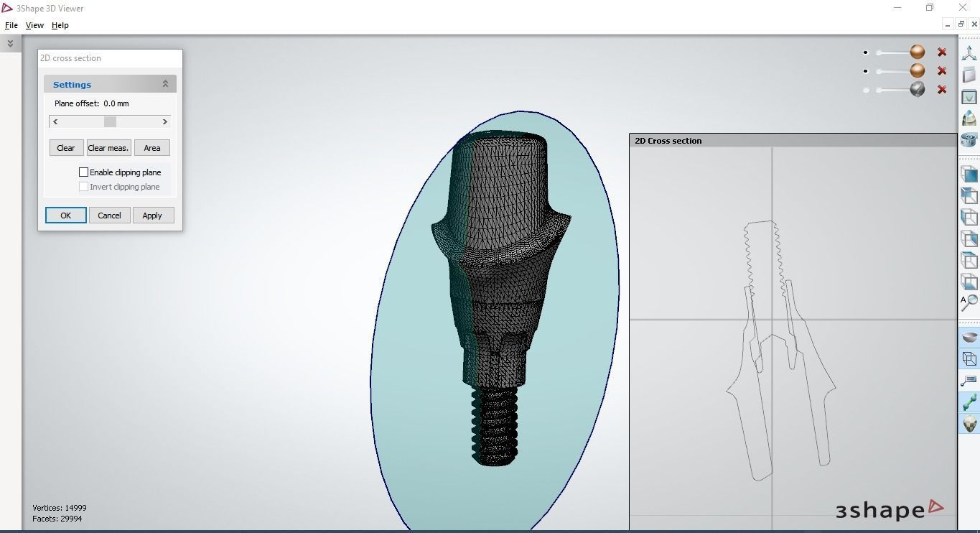Click the Cancel button
The height and width of the screenshot is (533, 980).
109,215
